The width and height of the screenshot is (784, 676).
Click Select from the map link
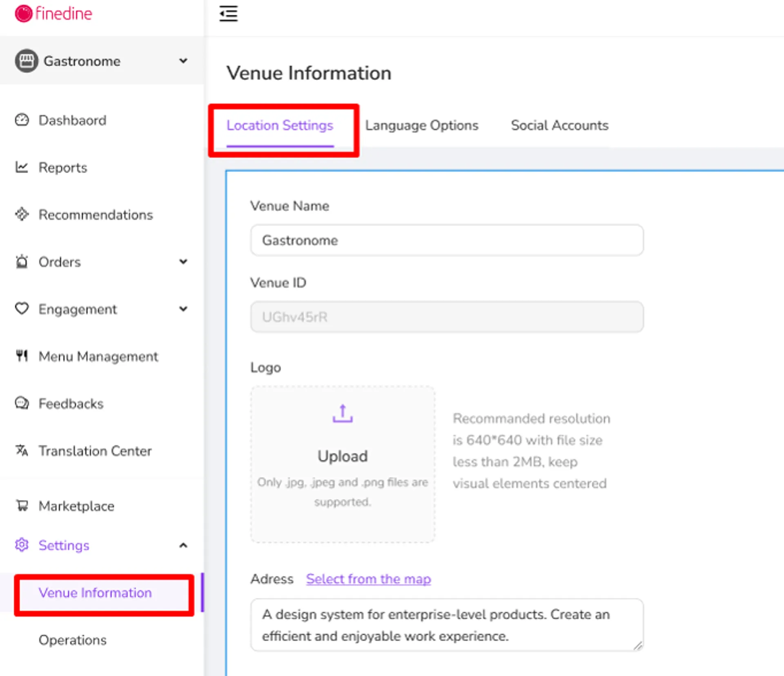point(368,579)
